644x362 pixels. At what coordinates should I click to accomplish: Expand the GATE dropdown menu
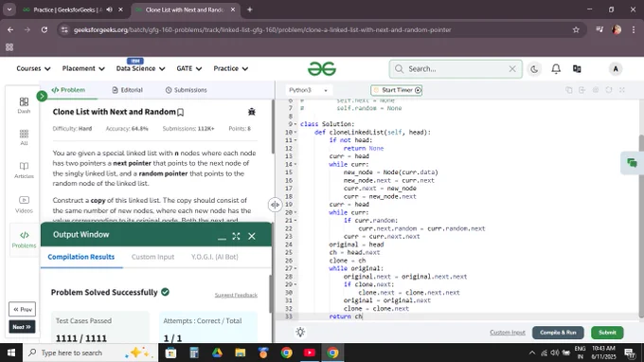pyautogui.click(x=188, y=68)
